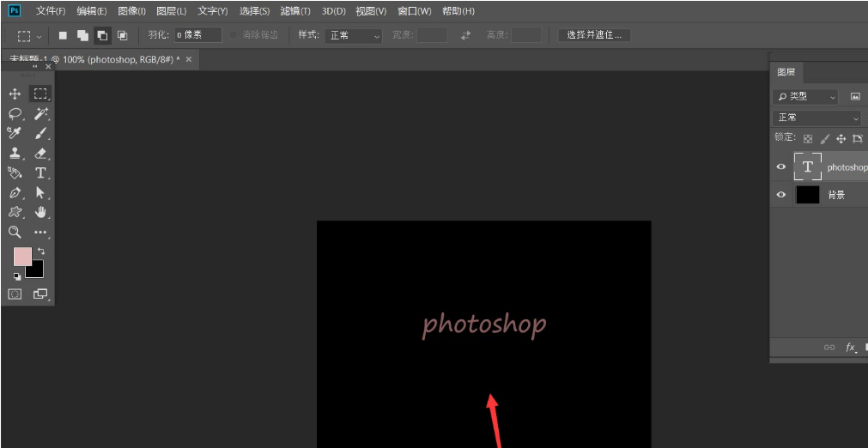Image resolution: width=868 pixels, height=448 pixels.
Task: Select the photoshop text layer thumbnail
Action: [808, 166]
